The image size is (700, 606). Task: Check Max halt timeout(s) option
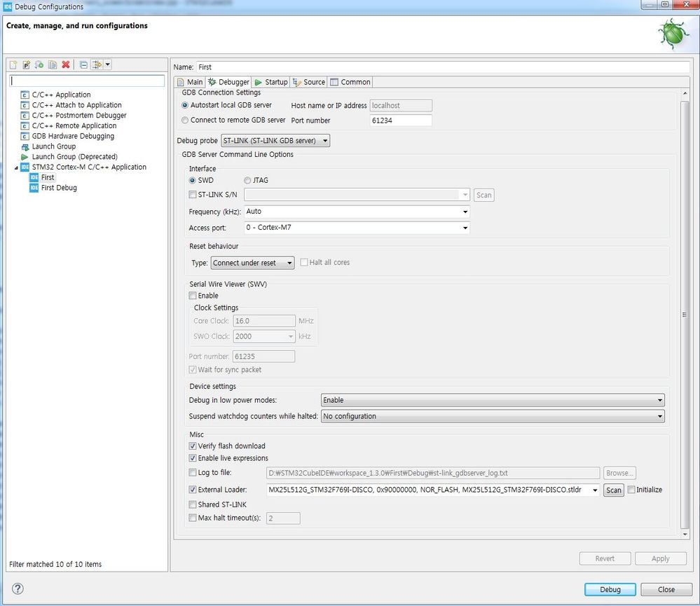click(x=193, y=518)
